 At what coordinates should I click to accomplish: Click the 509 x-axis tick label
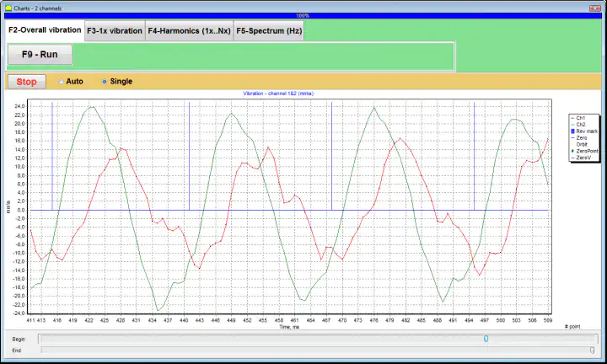point(548,320)
